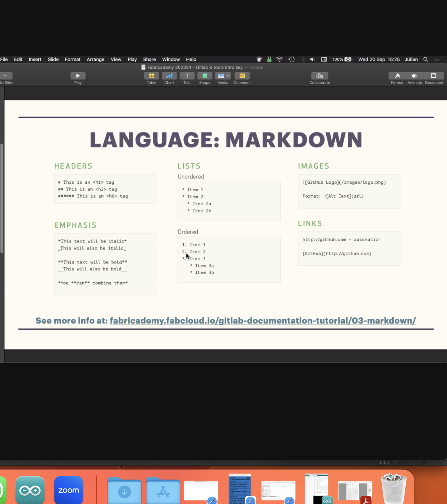
Task: Click the Unordered list subheading
Action: pyautogui.click(x=191, y=177)
